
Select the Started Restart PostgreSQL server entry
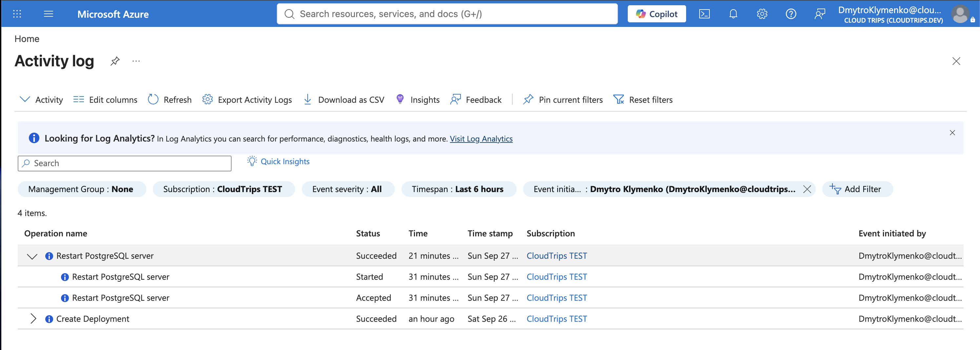click(x=121, y=277)
